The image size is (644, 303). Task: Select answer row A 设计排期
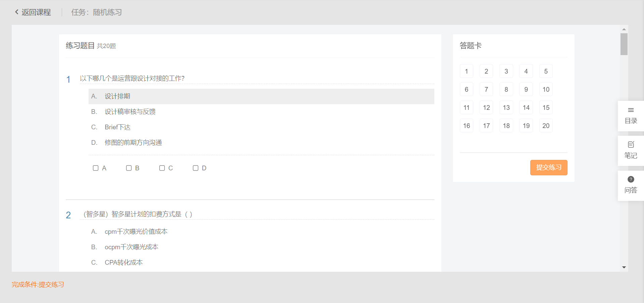261,96
